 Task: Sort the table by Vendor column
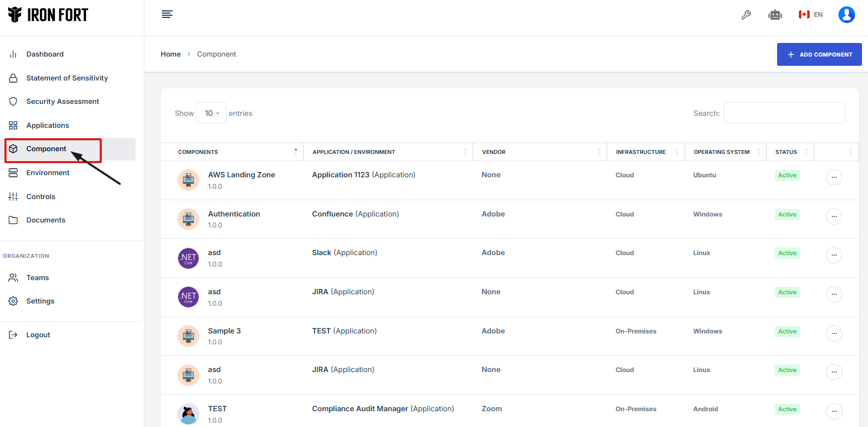pos(494,152)
